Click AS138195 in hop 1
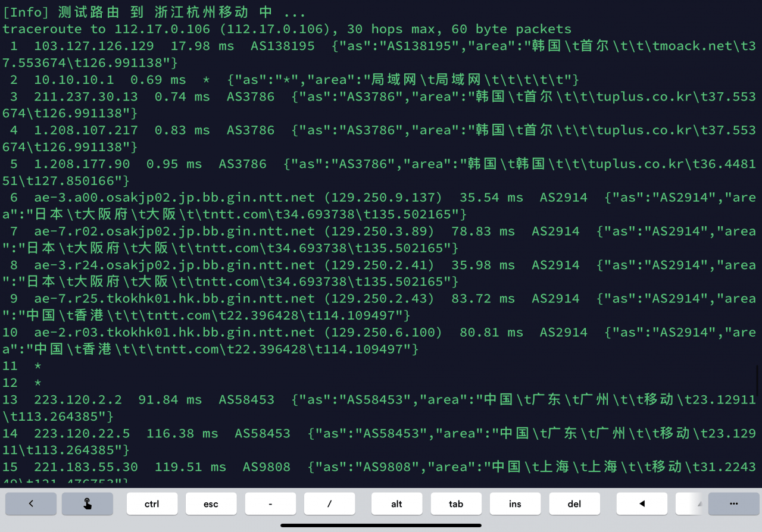 click(283, 46)
